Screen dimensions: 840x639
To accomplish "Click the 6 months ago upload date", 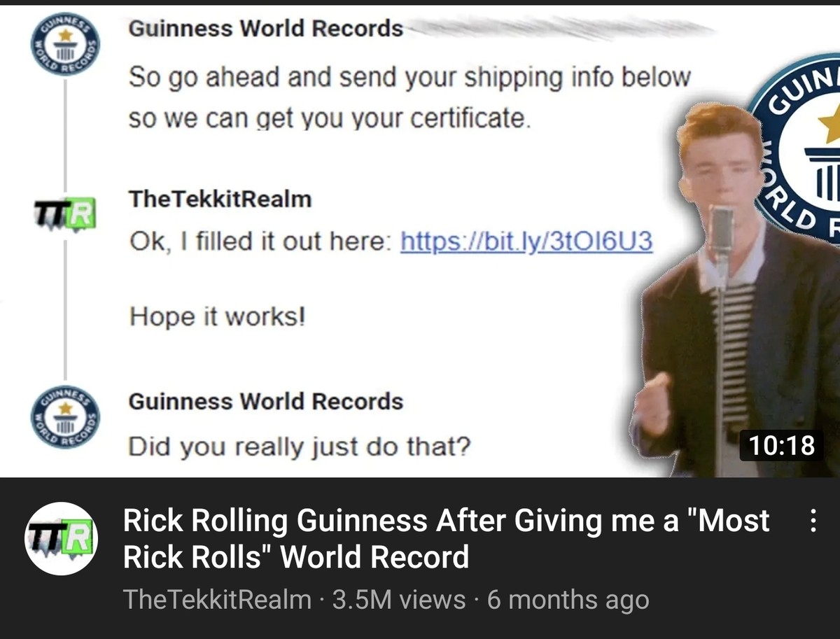I will (x=568, y=600).
